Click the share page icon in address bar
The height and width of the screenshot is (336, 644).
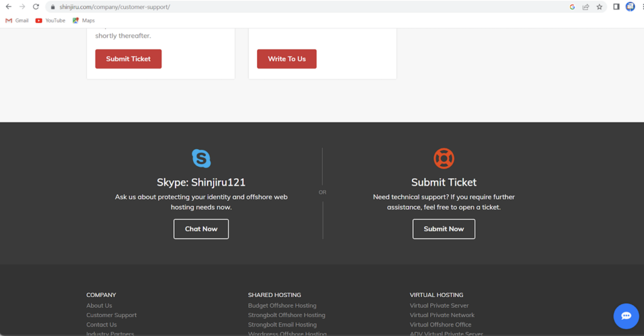click(x=586, y=7)
